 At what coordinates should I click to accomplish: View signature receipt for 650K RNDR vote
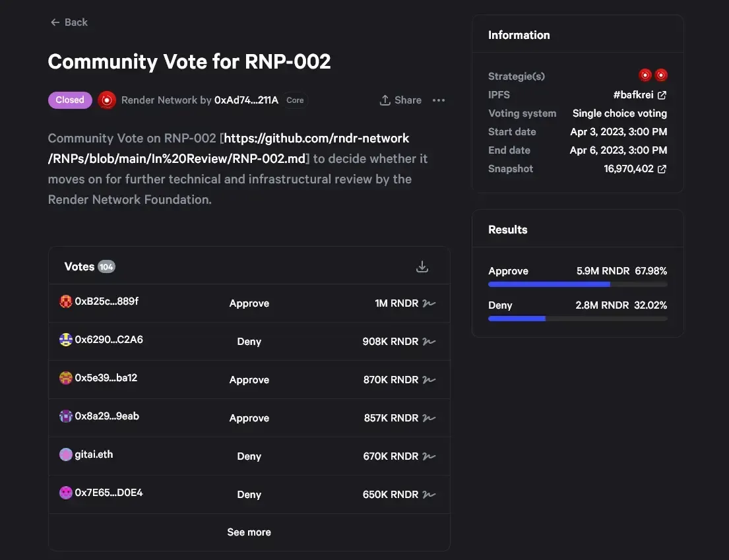click(x=429, y=495)
